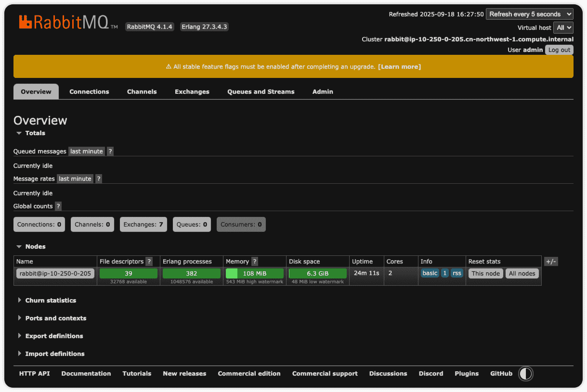Open the Connections tab
The width and height of the screenshot is (587, 392).
(x=89, y=92)
